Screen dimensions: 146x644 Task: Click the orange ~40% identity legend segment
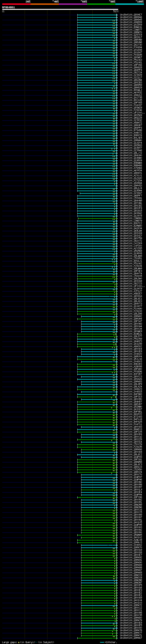(45, 4)
